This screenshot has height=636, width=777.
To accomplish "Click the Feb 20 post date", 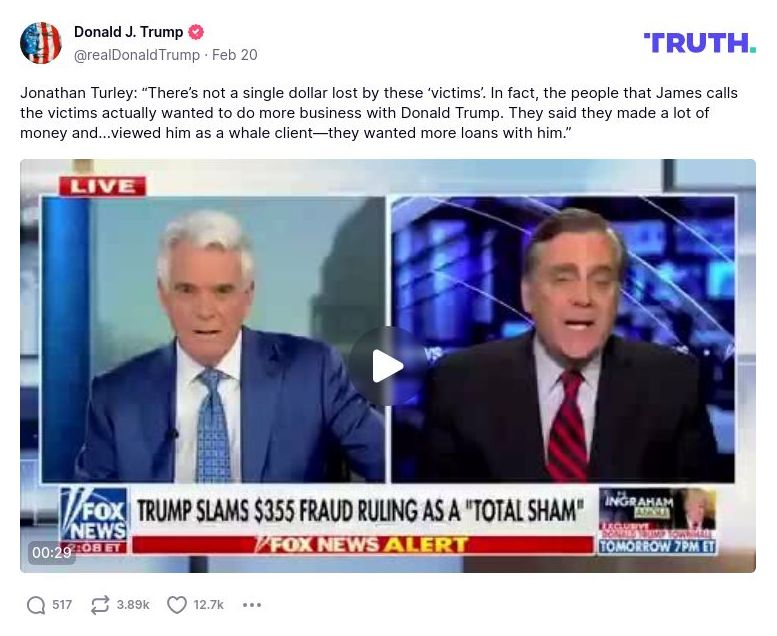I will tap(235, 55).
